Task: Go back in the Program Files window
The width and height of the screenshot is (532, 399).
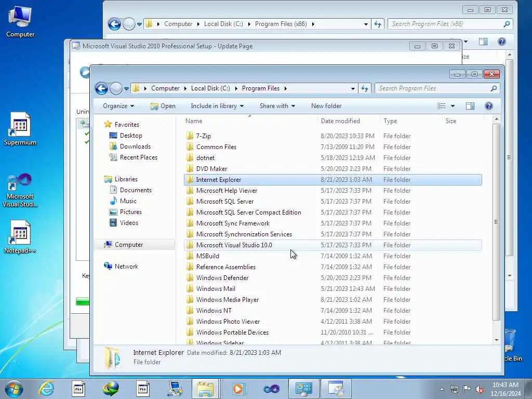Action: click(101, 88)
